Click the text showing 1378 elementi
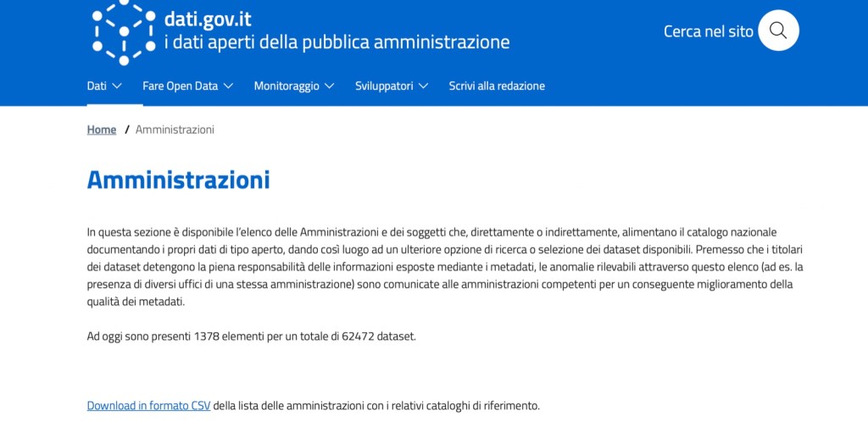Image resolution: width=868 pixels, height=427 pixels. (251, 336)
